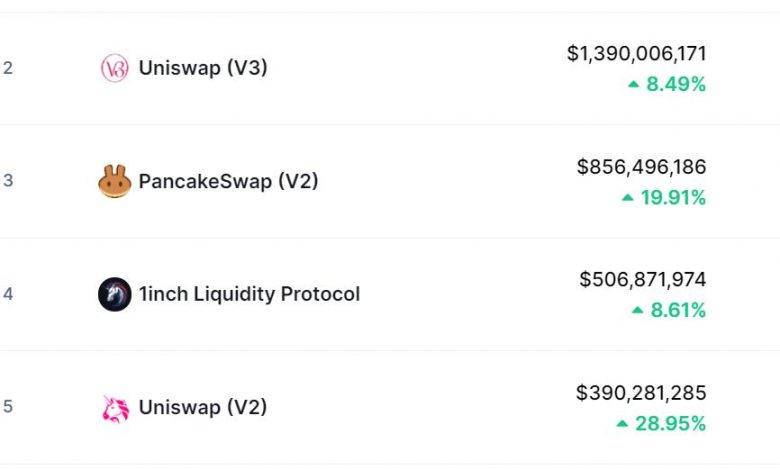Click the Uniswap V2 unicorn logo icon

click(x=115, y=407)
